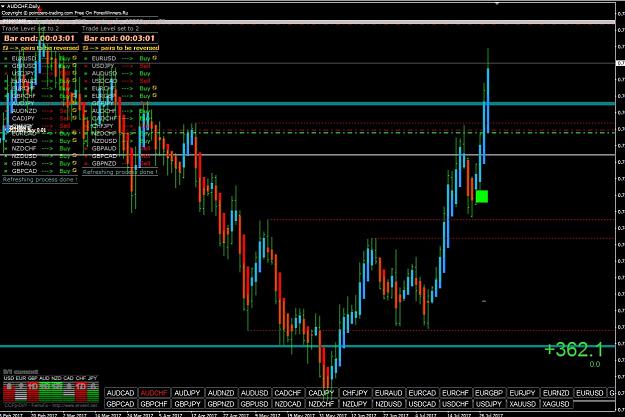Load EURAUD via bottom symbol button
This screenshot has width=625, height=417.
pyautogui.click(x=388, y=393)
